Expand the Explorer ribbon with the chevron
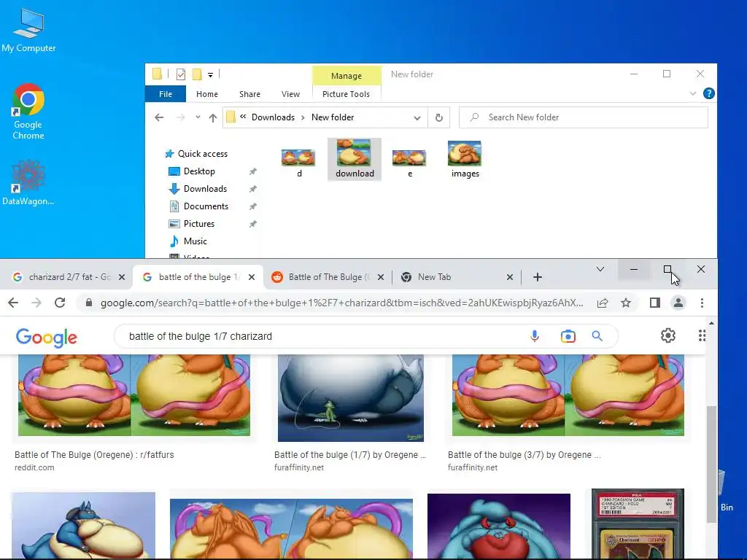 [x=693, y=93]
